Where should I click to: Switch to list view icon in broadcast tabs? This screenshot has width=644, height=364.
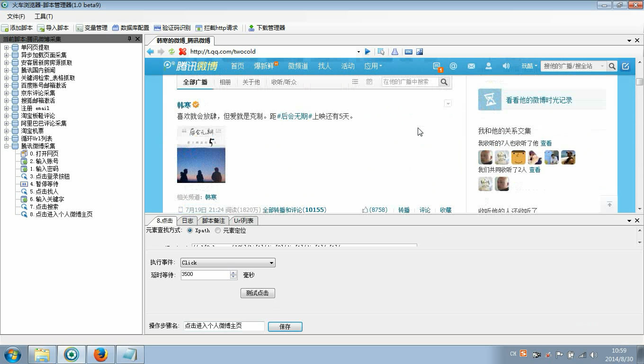[355, 82]
